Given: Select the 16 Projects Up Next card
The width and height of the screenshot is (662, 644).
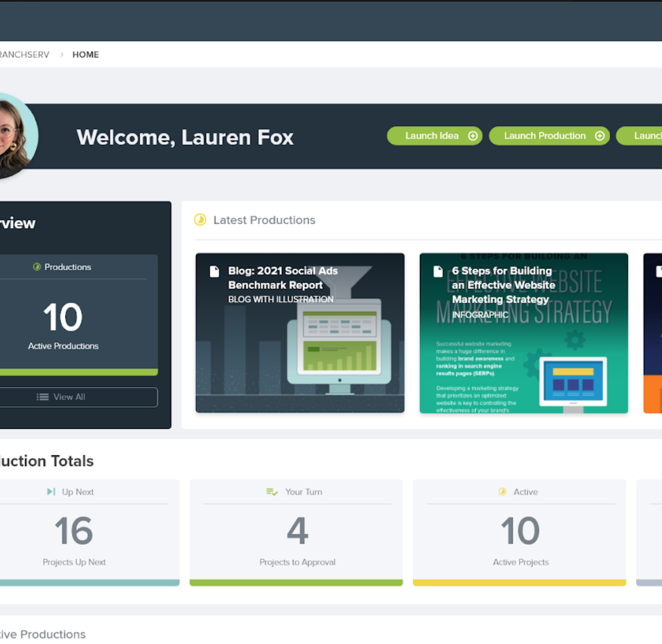Looking at the screenshot, I should 83,532.
